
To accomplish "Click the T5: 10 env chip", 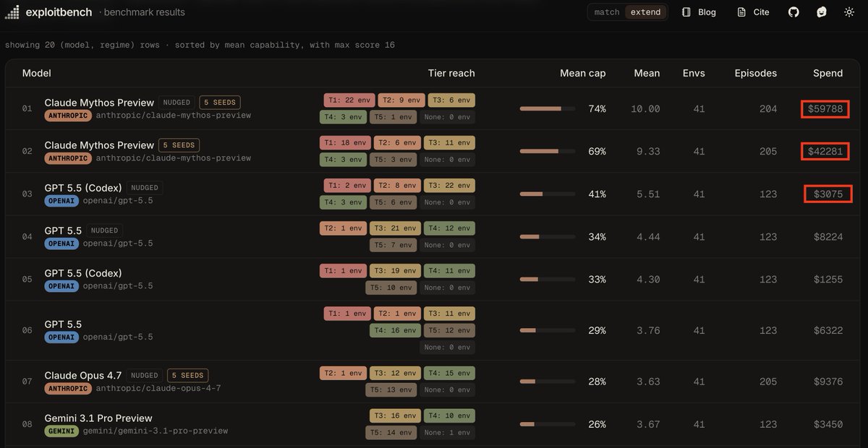I will point(391,288).
